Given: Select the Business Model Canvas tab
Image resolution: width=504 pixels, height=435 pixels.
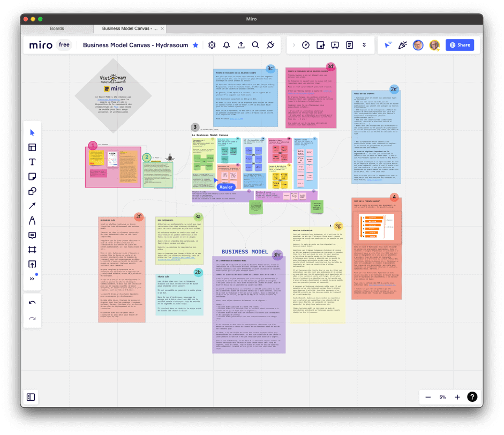Looking at the screenshot, I should [130, 28].
